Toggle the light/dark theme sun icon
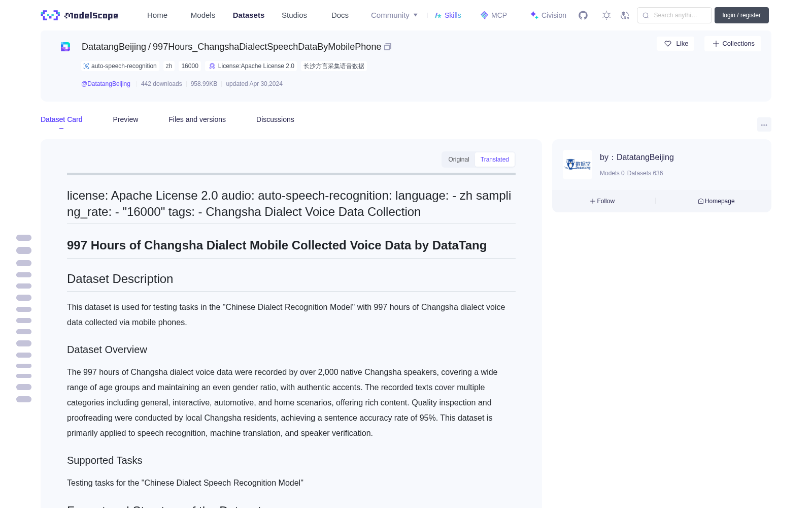 coord(606,15)
